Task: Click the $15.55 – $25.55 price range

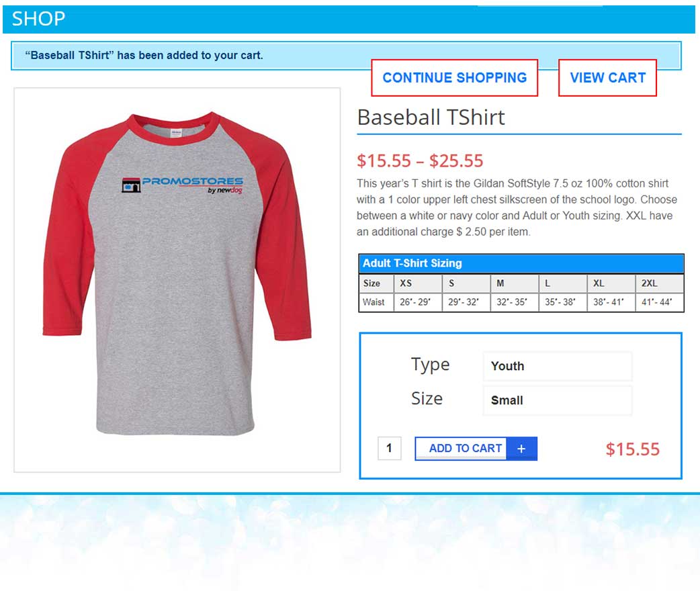Action: (420, 161)
